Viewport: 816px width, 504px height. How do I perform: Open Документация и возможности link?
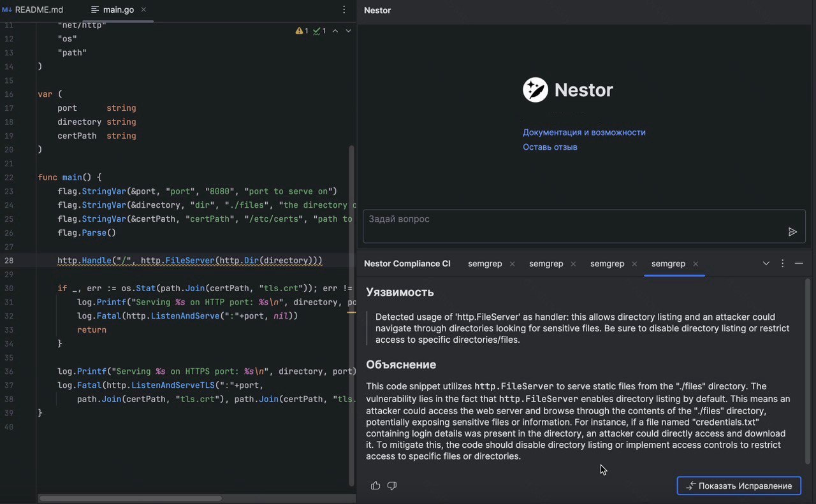coord(584,133)
